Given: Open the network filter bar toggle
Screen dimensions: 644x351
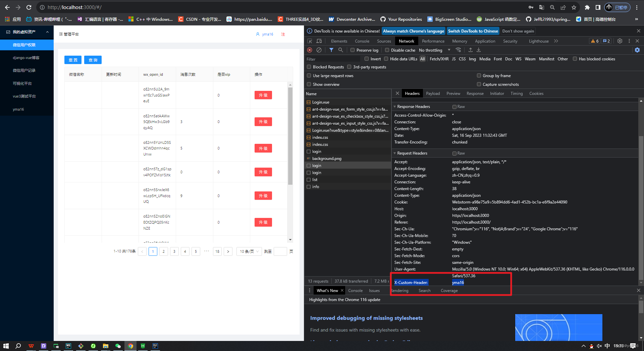Looking at the screenshot, I should click(x=331, y=50).
